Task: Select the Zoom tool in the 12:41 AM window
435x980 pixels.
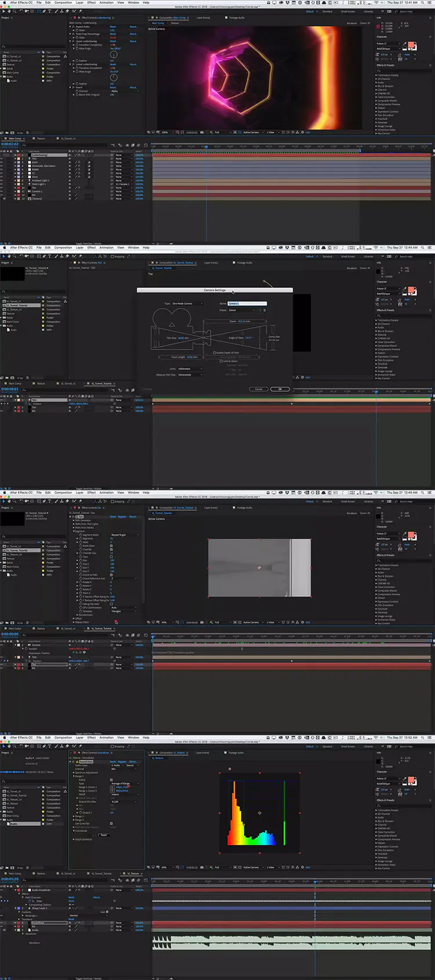Action: click(x=14, y=11)
